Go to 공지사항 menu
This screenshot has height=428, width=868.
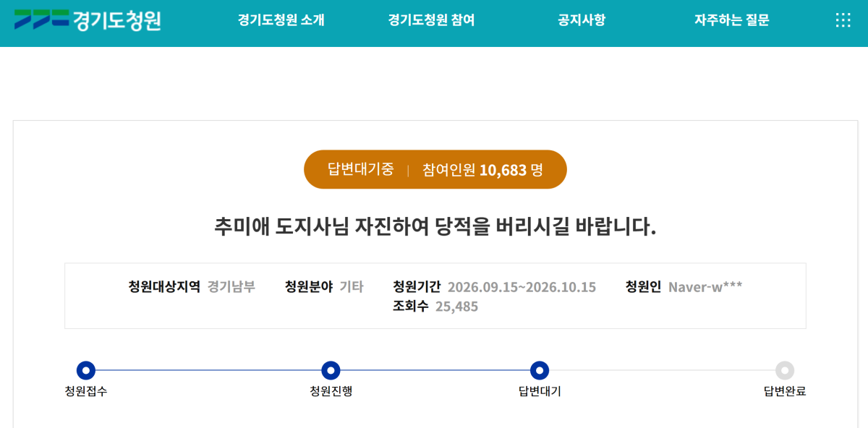[x=582, y=20]
